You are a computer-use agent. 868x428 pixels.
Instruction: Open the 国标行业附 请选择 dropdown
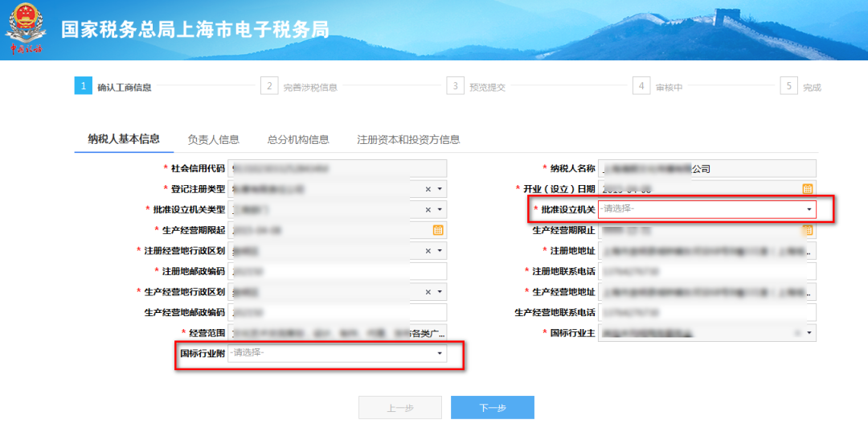pos(337,353)
